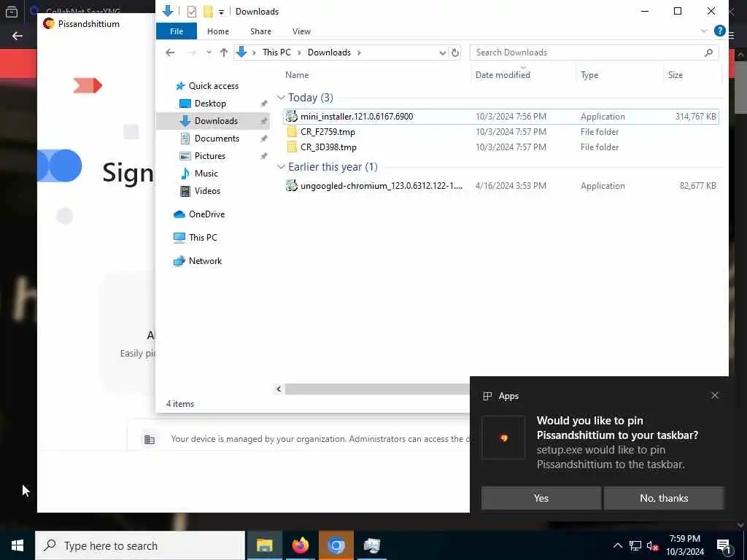747x560 pixels.
Task: Open File Explorer from taskbar
Action: (x=264, y=545)
